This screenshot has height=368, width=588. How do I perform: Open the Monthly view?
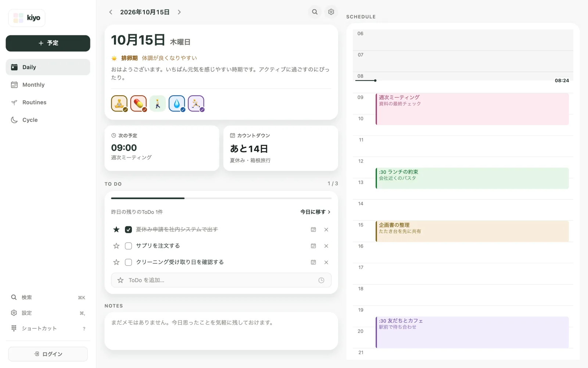(48, 85)
